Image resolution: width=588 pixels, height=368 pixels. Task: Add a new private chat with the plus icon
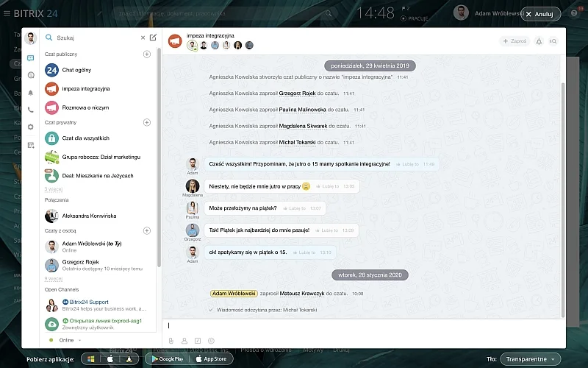click(147, 122)
